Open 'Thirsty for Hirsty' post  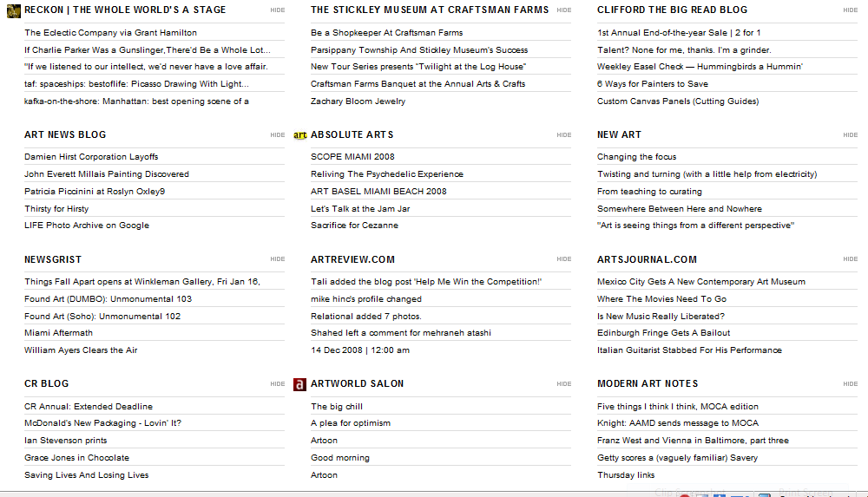click(56, 209)
